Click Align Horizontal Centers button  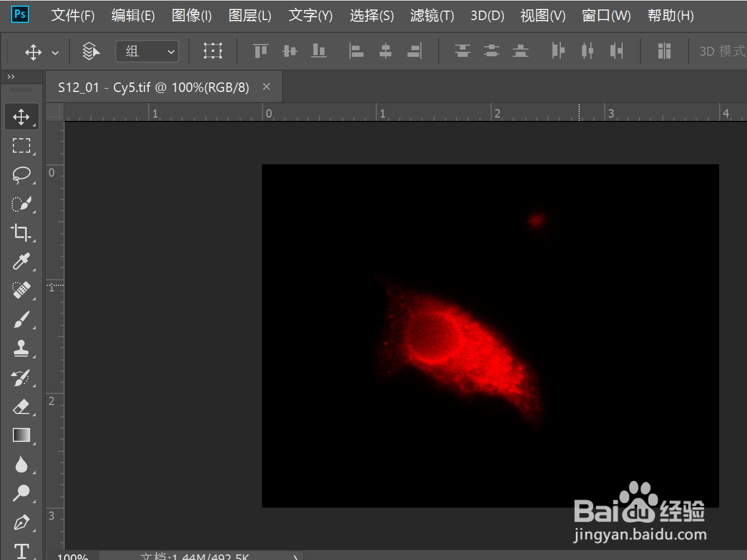tap(385, 51)
